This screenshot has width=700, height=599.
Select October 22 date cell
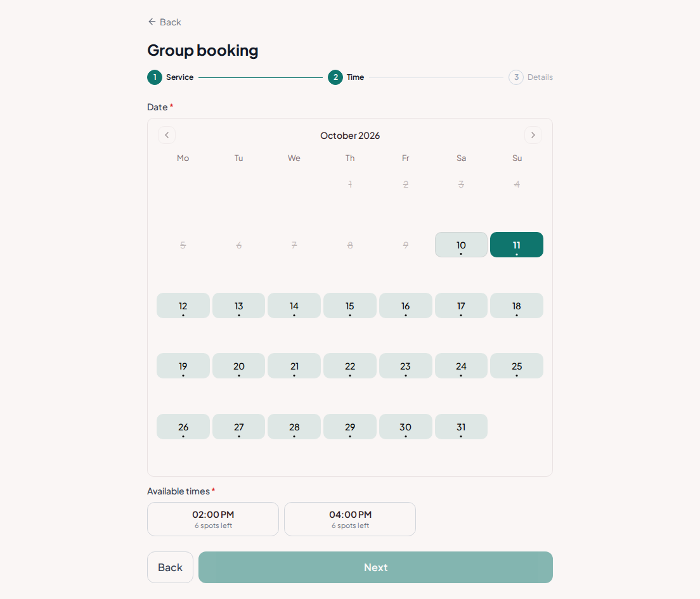pyautogui.click(x=350, y=366)
